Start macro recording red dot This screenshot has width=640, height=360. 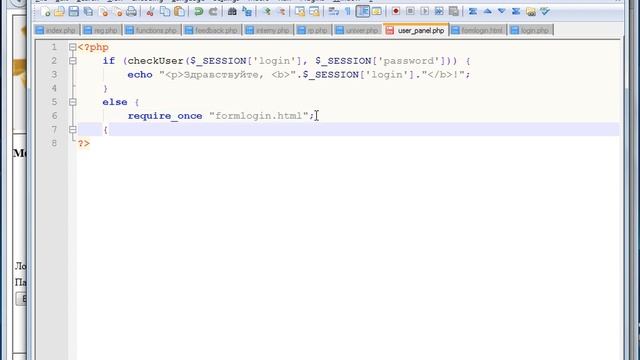396,11
